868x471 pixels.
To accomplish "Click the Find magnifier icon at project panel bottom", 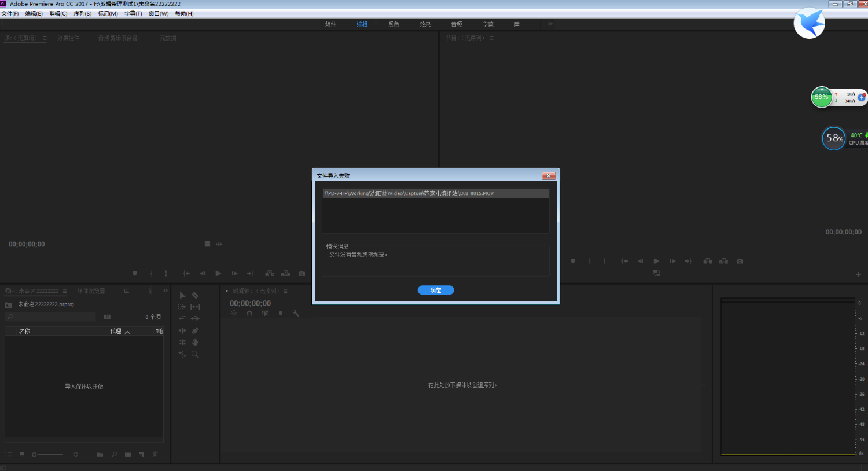I will 114,454.
